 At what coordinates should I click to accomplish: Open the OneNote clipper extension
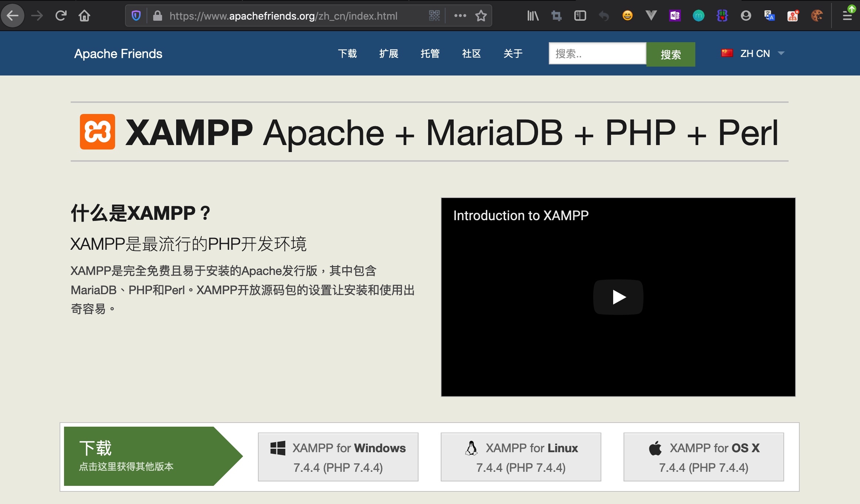point(675,16)
